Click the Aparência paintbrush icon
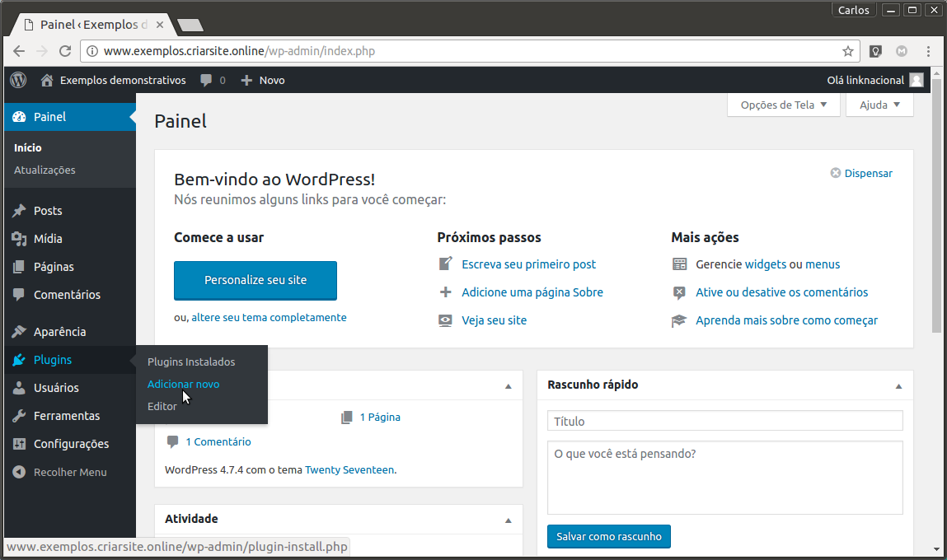This screenshot has height=560, width=947. pos(19,332)
